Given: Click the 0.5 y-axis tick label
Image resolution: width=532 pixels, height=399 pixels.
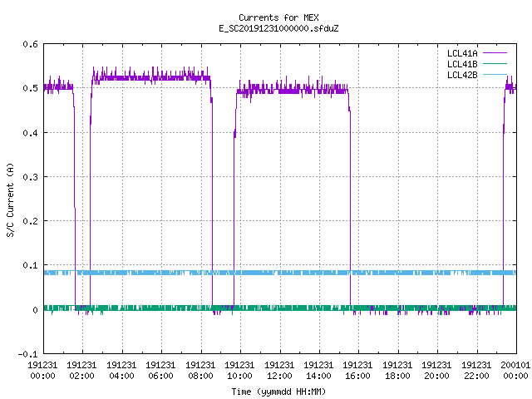Looking at the screenshot, I should coord(30,88).
